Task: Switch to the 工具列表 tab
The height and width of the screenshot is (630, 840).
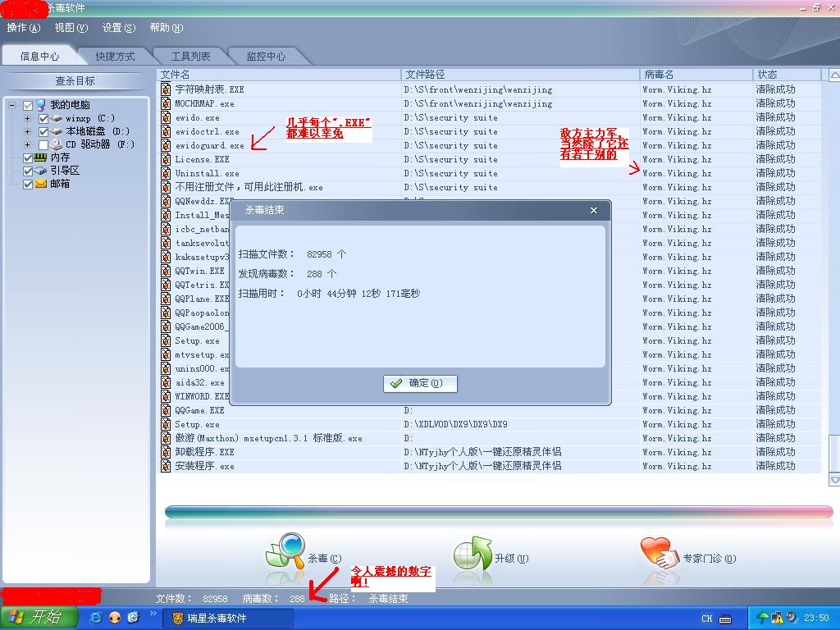Action: click(x=190, y=56)
